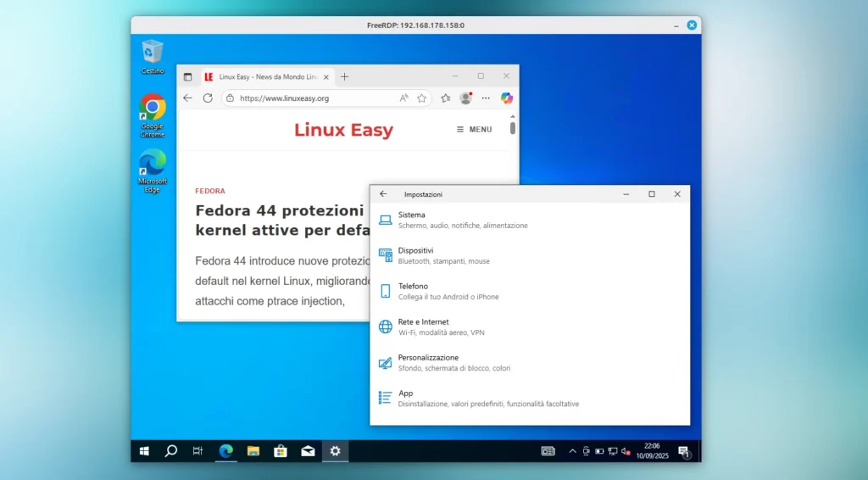Viewport: 868px width, 480px height.
Task: Open a new tab in Edge
Action: tap(344, 77)
